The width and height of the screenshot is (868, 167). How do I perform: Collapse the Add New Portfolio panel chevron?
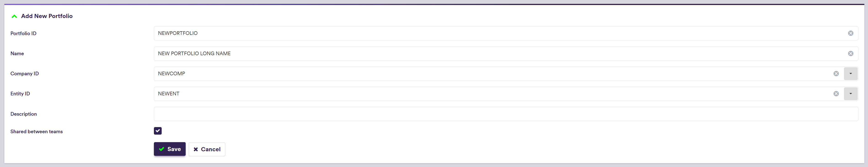click(14, 16)
